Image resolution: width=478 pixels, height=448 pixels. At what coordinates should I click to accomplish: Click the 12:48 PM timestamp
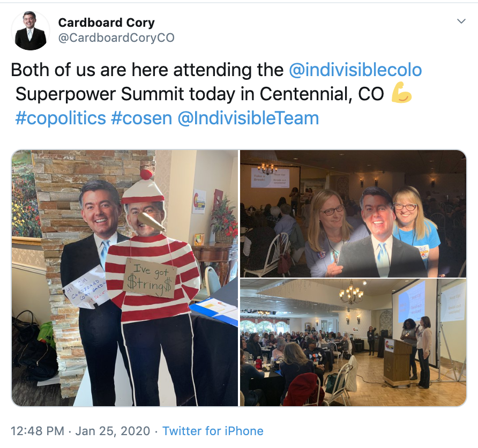38,431
